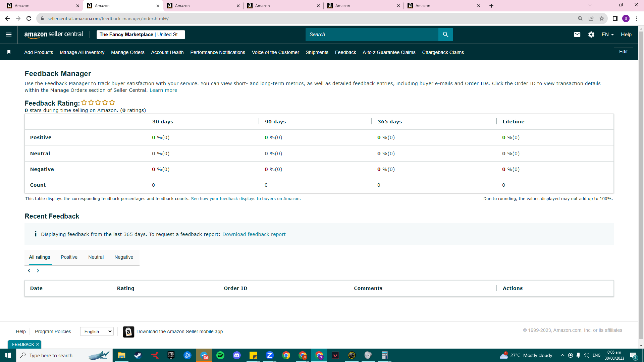
Task: Open Manage All Inventory
Action: tap(82, 52)
